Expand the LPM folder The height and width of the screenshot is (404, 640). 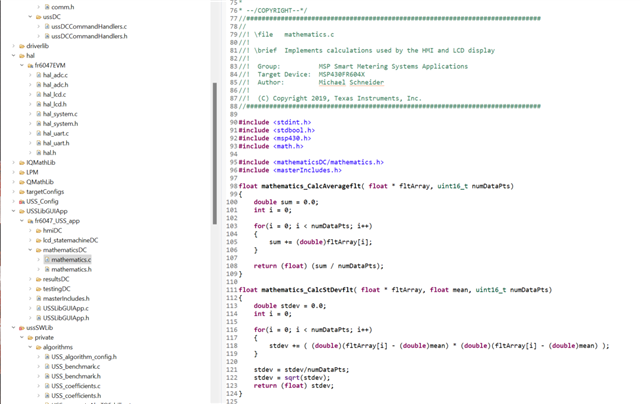tap(13, 172)
